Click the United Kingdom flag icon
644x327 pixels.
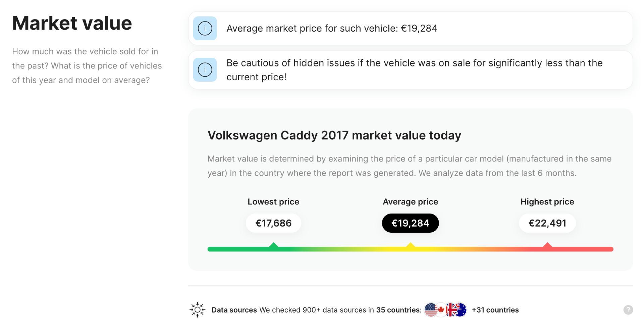point(451,310)
